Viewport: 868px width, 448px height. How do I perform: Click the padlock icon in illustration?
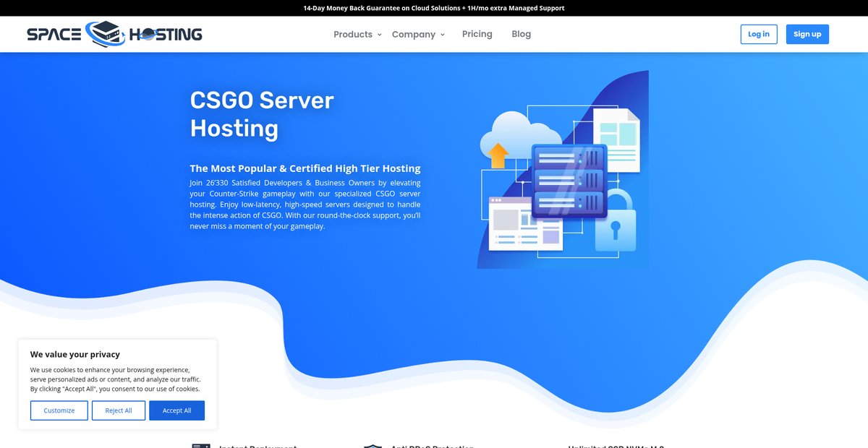(616, 220)
